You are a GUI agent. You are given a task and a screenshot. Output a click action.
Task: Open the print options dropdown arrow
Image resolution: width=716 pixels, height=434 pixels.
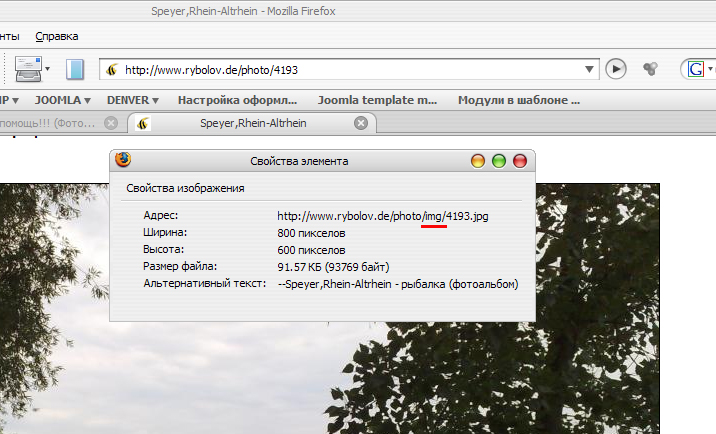47,69
